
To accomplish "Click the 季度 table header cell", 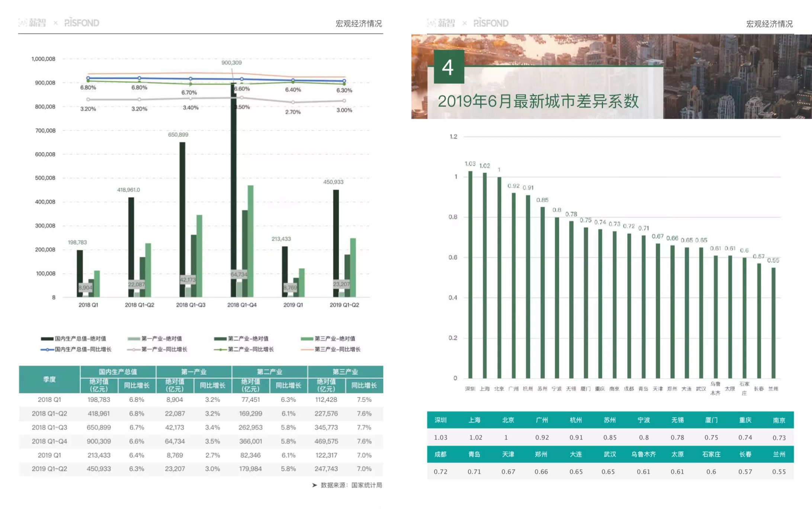I will 49,379.
